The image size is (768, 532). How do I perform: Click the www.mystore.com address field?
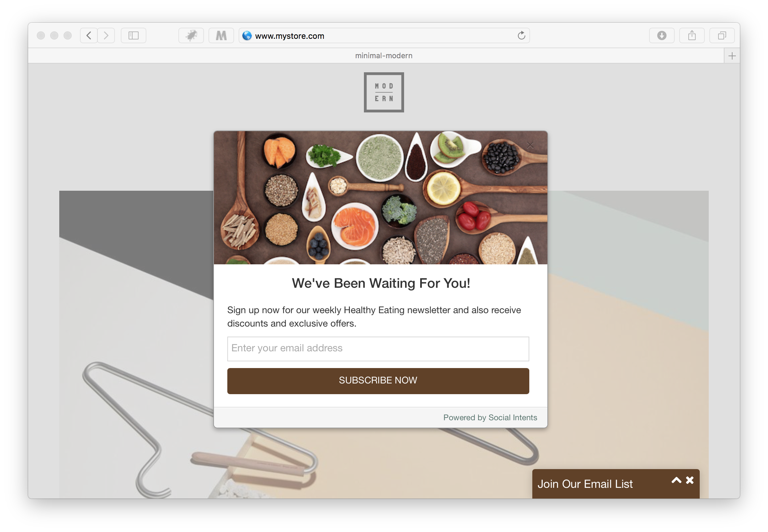384,35
